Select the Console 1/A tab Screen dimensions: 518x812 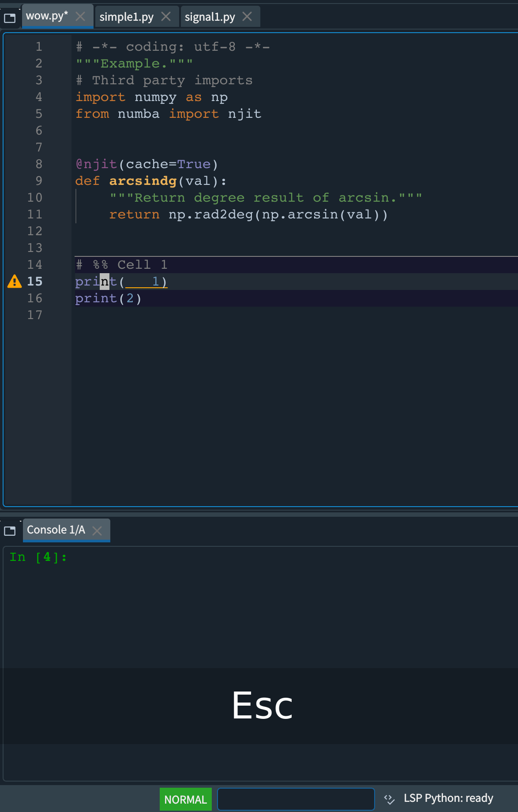[x=56, y=530]
